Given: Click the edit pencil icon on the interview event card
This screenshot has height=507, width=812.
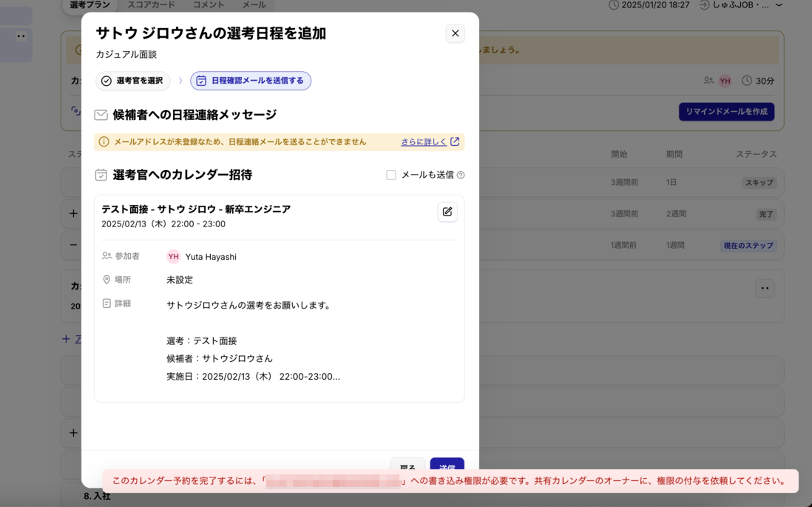Looking at the screenshot, I should coord(447,212).
